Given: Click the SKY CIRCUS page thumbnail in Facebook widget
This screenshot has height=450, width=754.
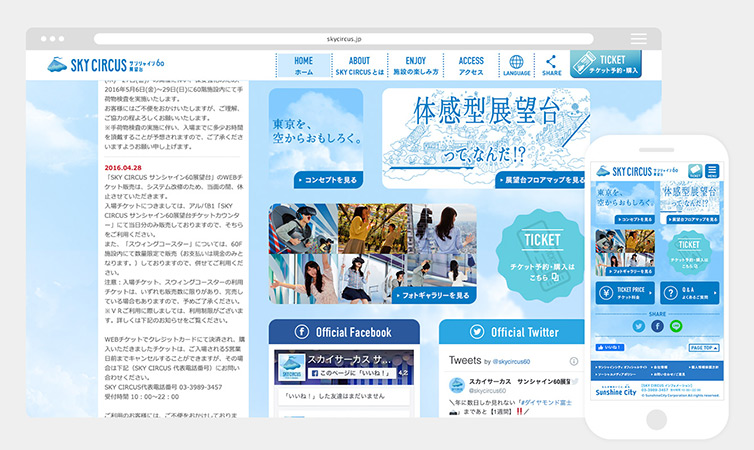Looking at the screenshot, I should pyautogui.click(x=292, y=368).
